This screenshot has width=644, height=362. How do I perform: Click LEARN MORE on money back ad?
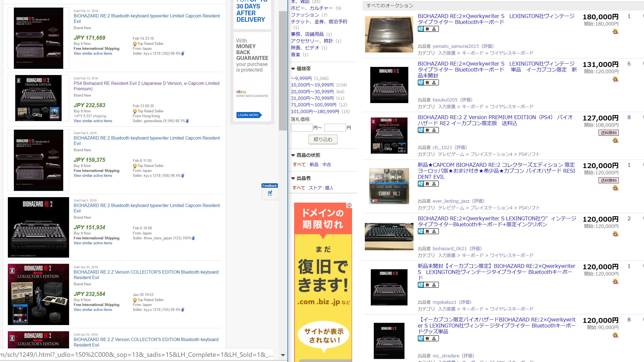click(x=248, y=115)
